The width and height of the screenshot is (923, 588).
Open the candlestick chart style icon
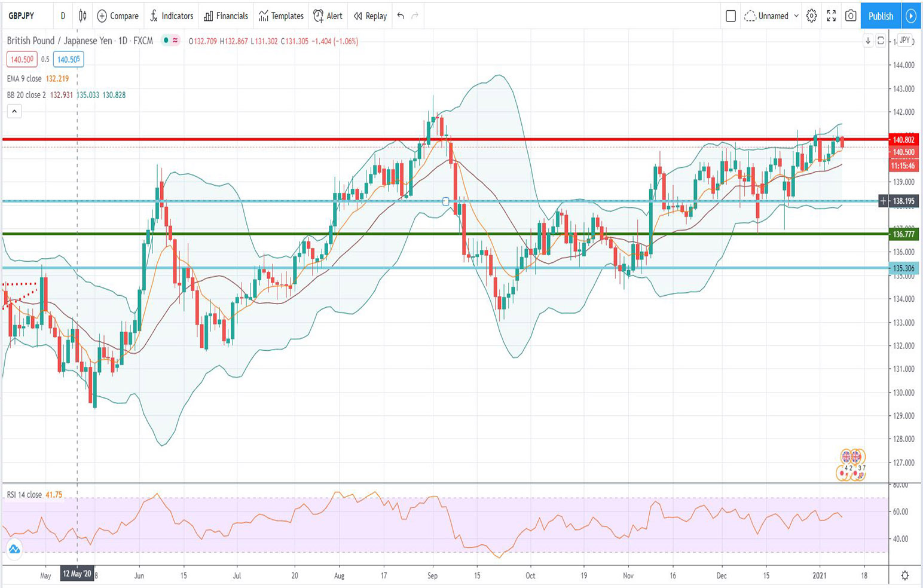click(x=82, y=16)
